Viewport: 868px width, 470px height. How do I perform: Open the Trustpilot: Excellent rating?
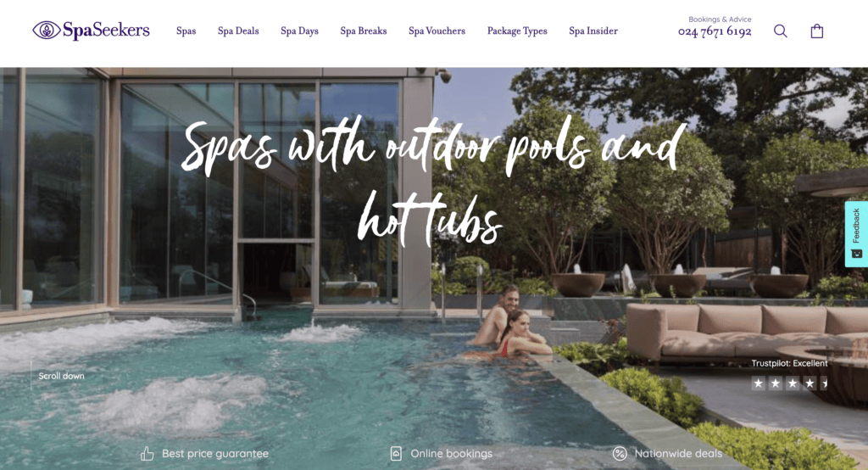(789, 363)
